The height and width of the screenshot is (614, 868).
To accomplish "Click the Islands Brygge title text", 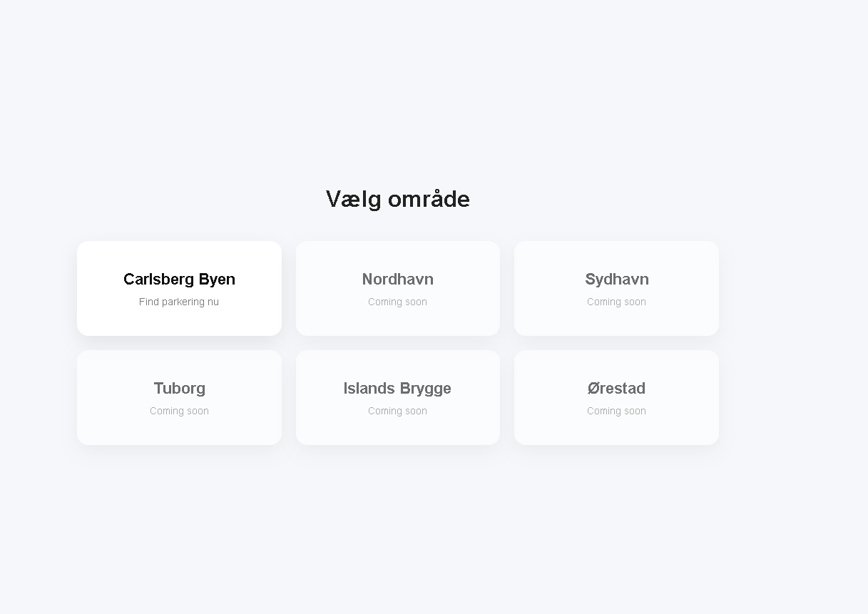I will click(x=397, y=389).
